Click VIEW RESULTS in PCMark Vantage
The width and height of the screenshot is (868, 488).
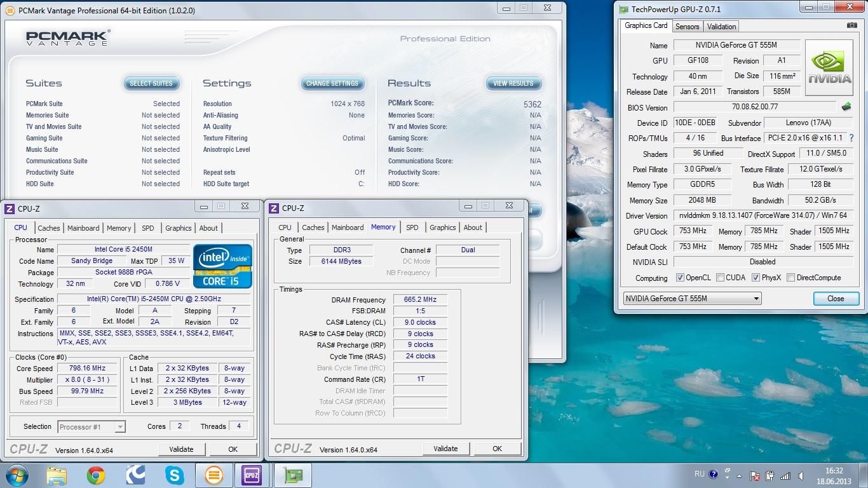pos(513,83)
